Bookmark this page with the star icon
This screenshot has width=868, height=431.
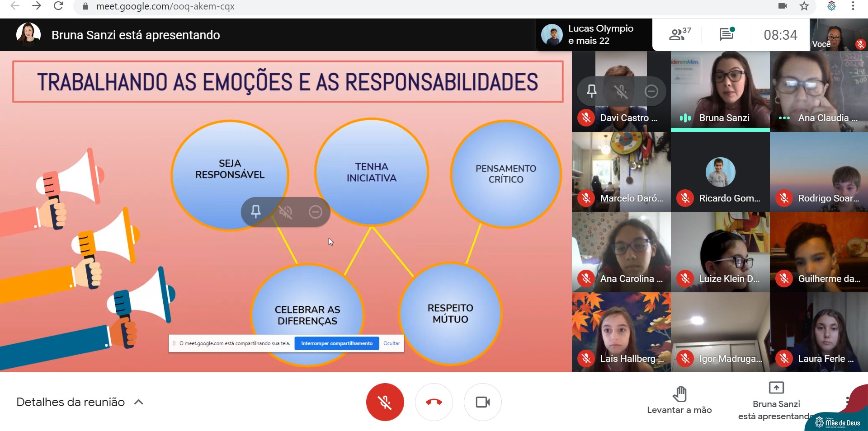(804, 6)
